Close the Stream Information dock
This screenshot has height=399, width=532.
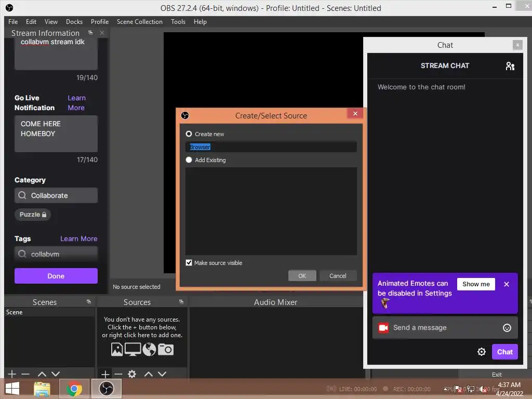coord(102,33)
